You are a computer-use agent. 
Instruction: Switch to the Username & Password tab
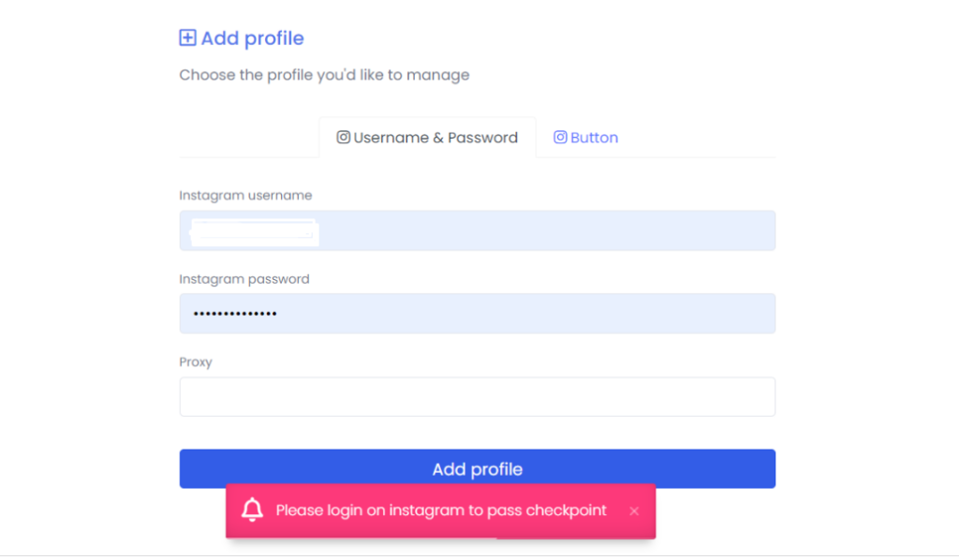[x=427, y=138]
